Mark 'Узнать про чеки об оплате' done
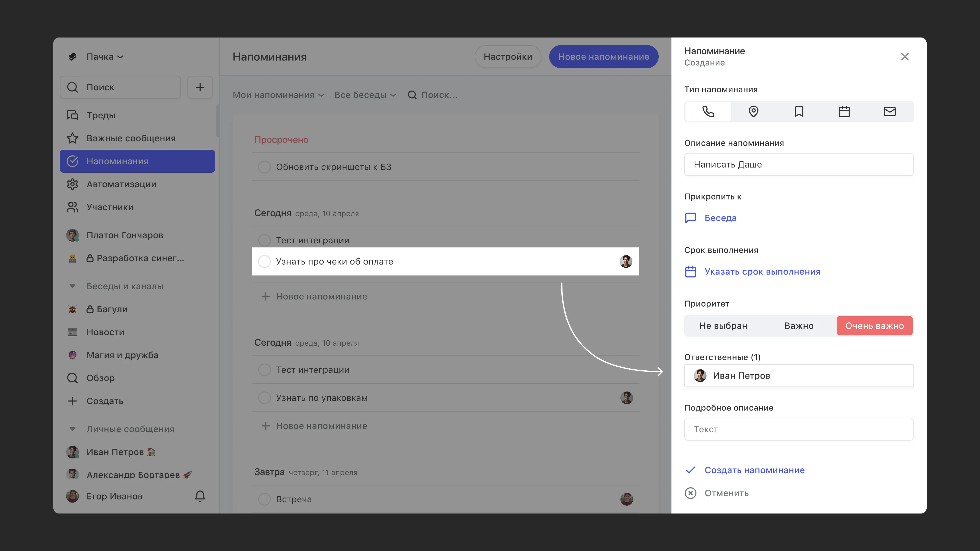This screenshot has height=551, width=980. point(264,262)
